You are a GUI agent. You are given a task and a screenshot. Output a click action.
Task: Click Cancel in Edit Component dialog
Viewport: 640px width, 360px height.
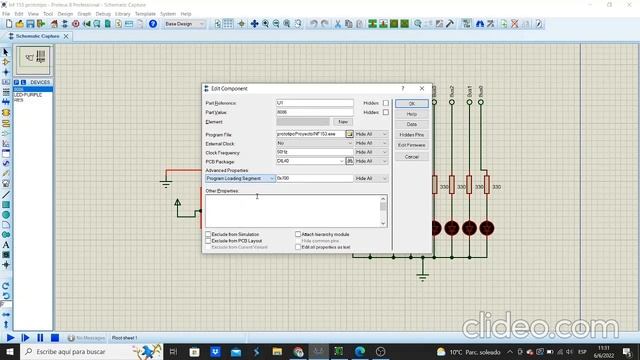click(412, 157)
